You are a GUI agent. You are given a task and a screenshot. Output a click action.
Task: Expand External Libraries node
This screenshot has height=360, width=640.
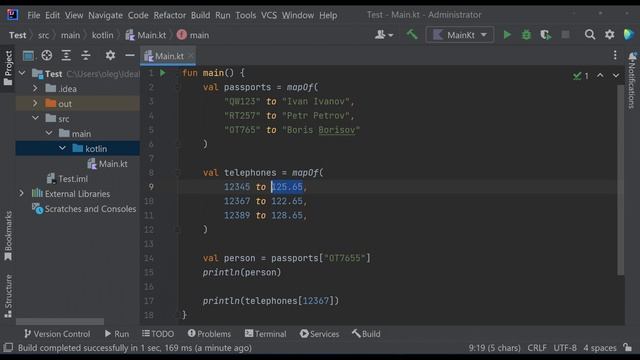click(x=22, y=193)
